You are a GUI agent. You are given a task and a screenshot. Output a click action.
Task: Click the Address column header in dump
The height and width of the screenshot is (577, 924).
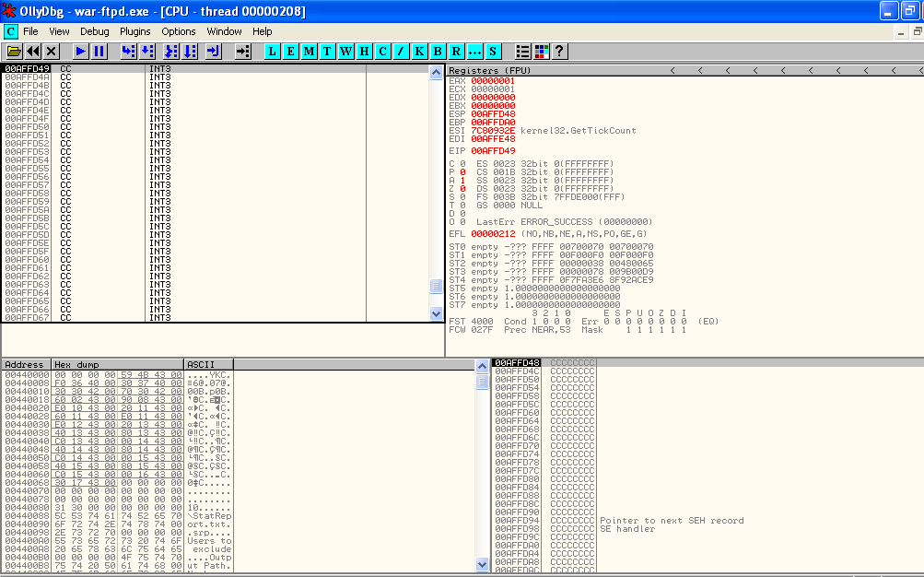(x=27, y=364)
